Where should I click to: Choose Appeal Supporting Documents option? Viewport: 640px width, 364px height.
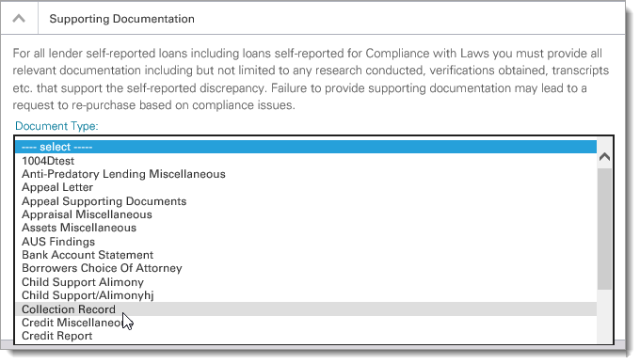pyautogui.click(x=306, y=201)
